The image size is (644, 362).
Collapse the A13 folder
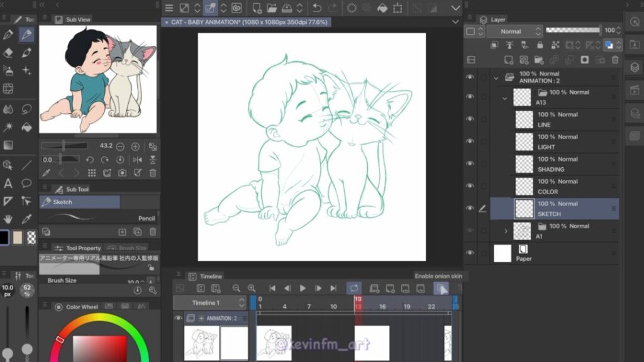(504, 97)
